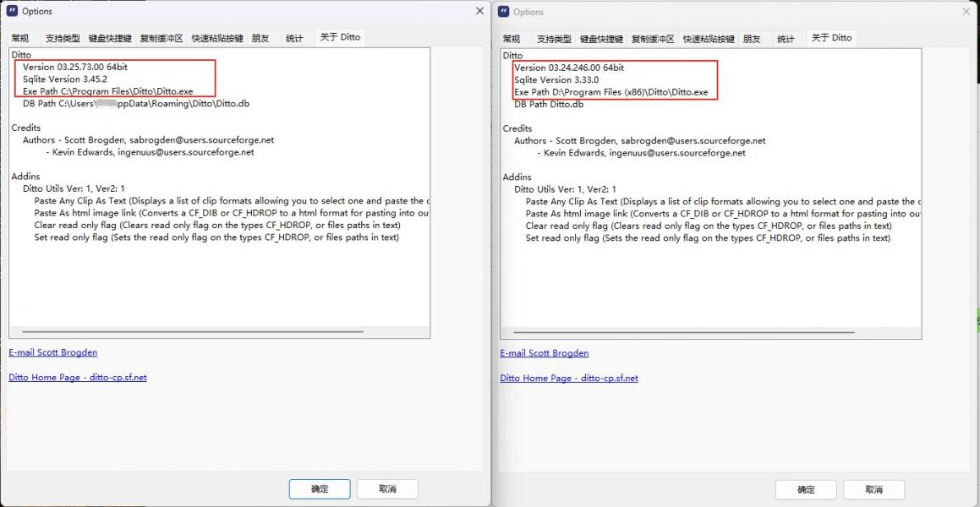
Task: Select 关于 Ditto tab in right window
Action: click(831, 37)
